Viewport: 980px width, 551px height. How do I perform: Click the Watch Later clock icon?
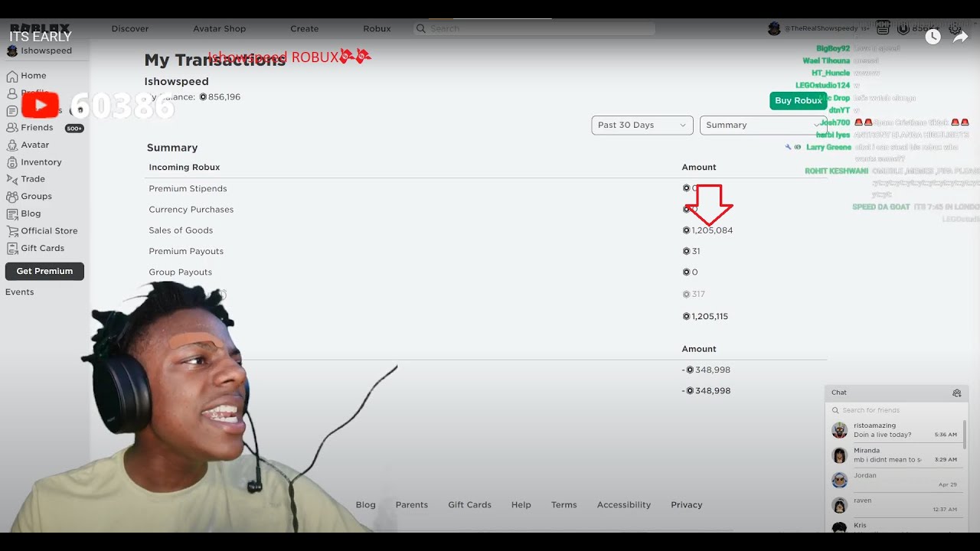pos(933,36)
